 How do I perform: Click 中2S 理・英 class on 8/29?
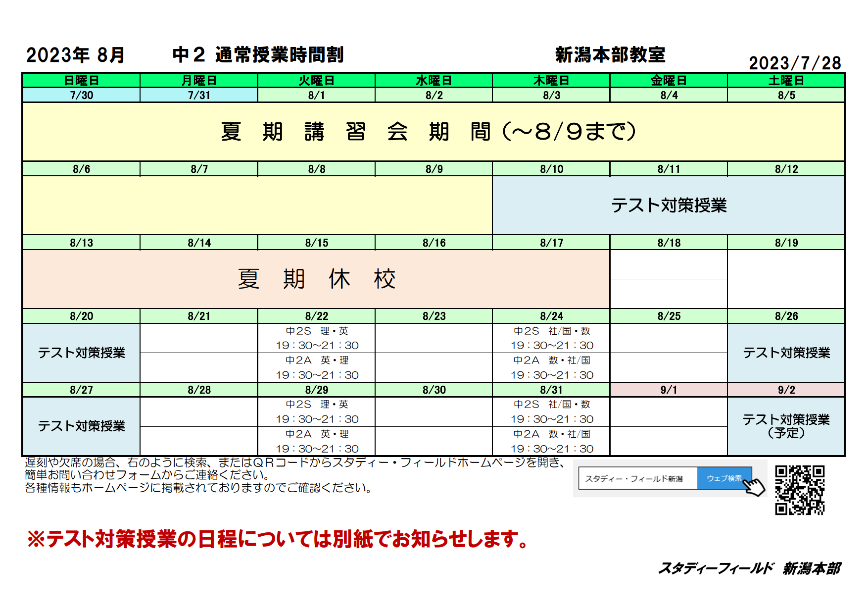click(317, 412)
